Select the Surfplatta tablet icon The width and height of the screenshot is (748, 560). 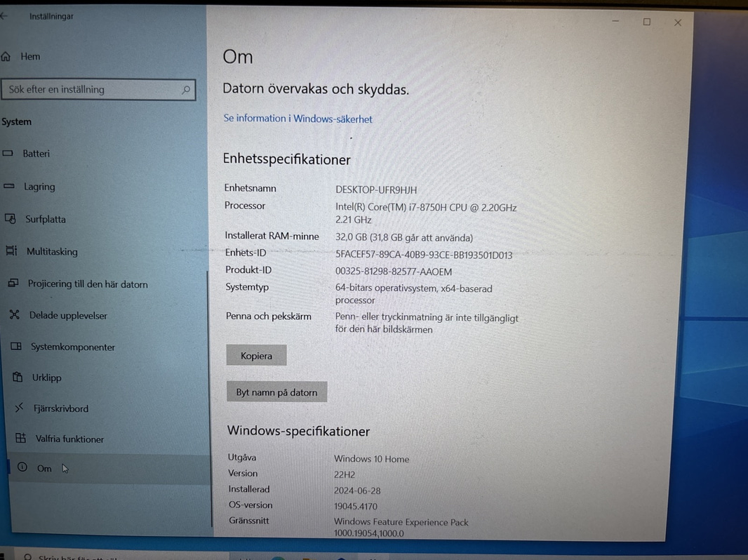pos(11,218)
